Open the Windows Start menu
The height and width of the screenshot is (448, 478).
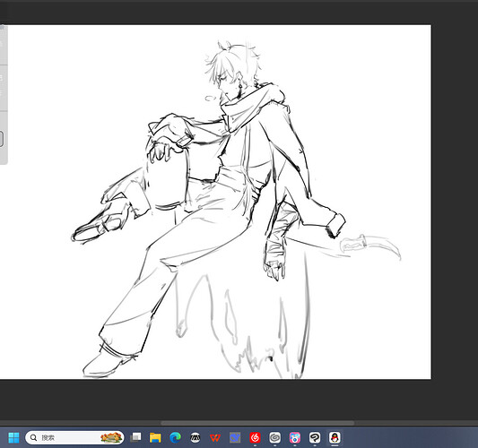tap(13, 437)
